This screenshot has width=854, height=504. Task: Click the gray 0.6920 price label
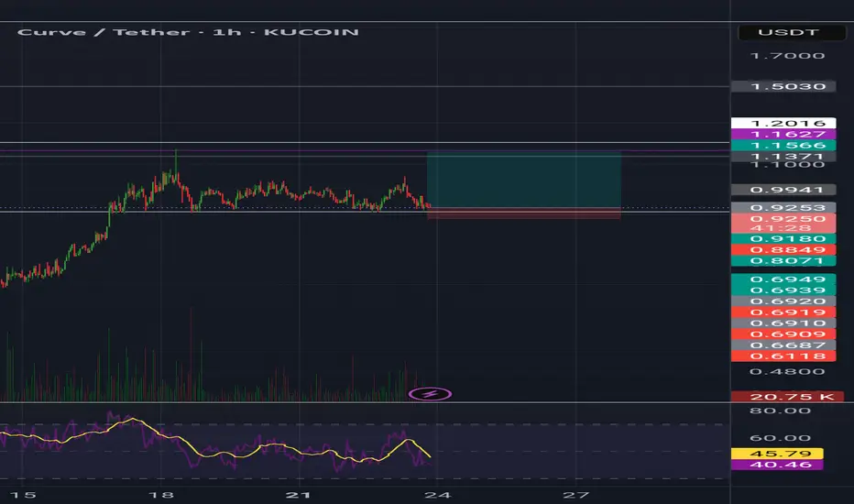[x=783, y=301]
